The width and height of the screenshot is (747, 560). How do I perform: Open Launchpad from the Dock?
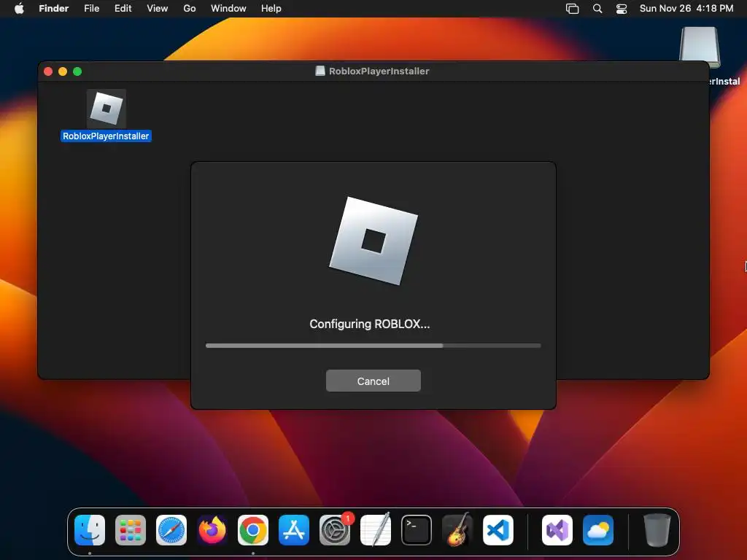(x=131, y=530)
